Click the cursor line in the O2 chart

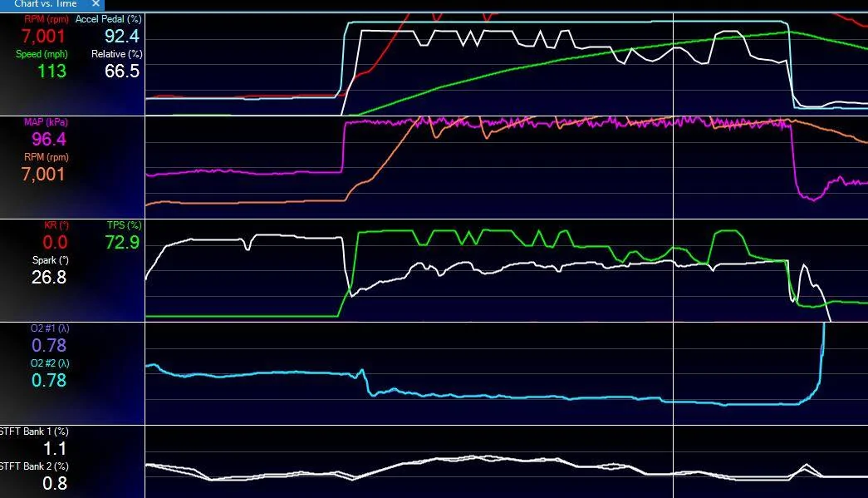point(673,374)
